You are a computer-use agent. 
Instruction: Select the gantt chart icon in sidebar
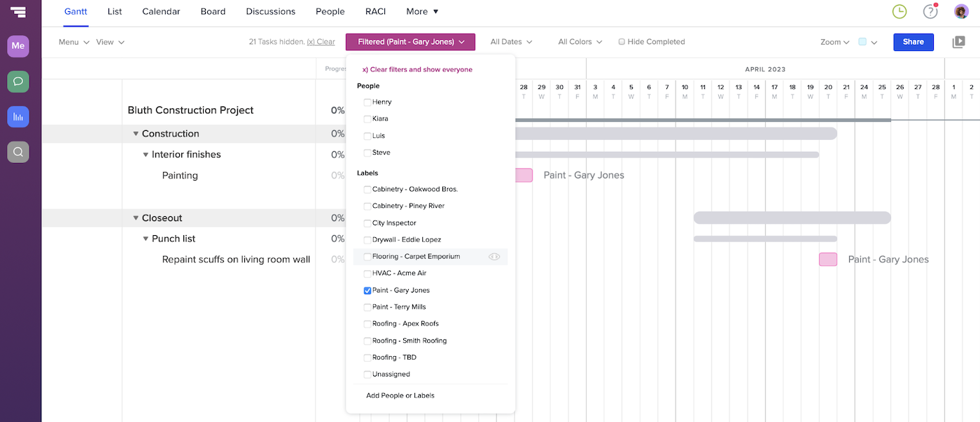[17, 116]
